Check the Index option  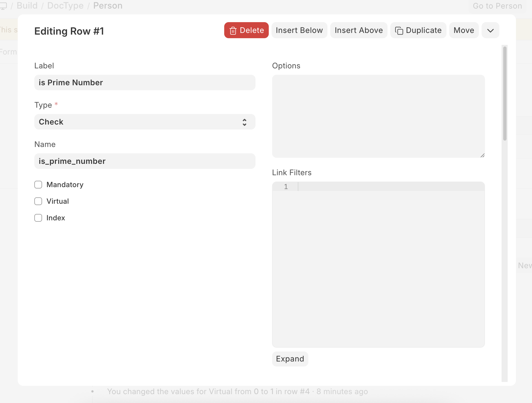coord(38,218)
